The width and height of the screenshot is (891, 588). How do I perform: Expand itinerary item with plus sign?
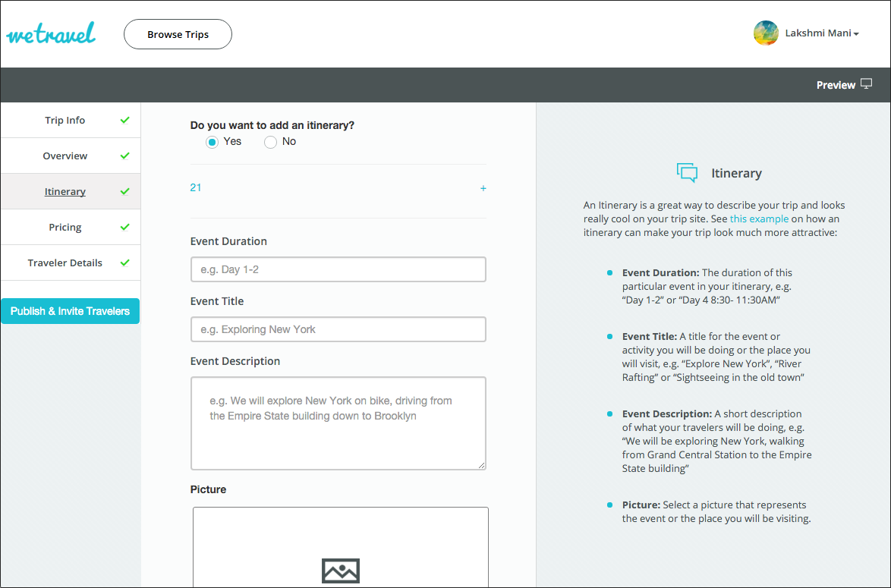tap(483, 188)
